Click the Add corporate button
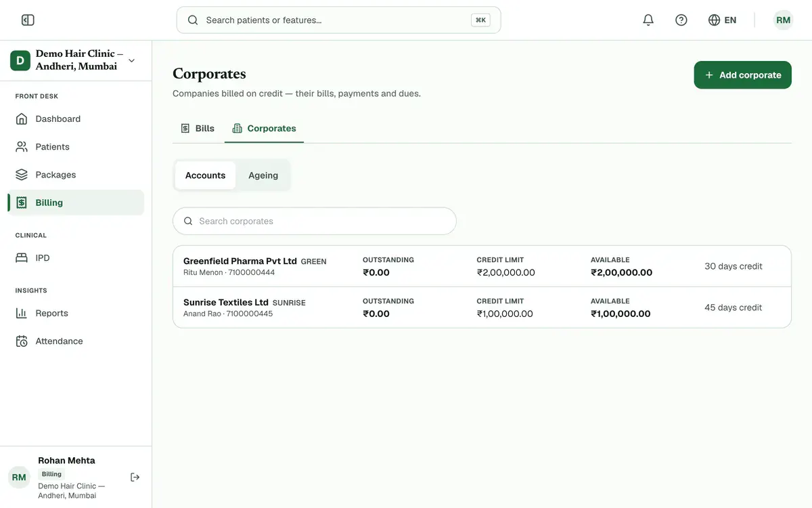Screen dimensions: 812x508 click(742, 75)
